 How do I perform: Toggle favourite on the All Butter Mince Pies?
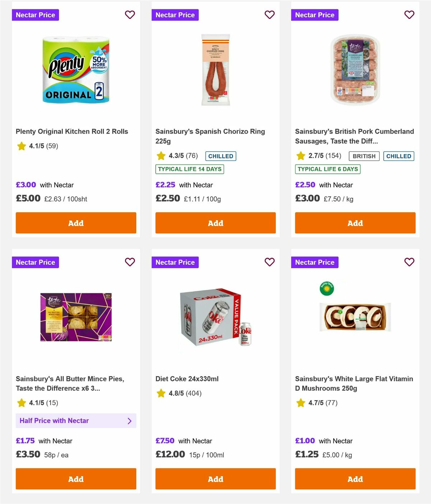[130, 262]
